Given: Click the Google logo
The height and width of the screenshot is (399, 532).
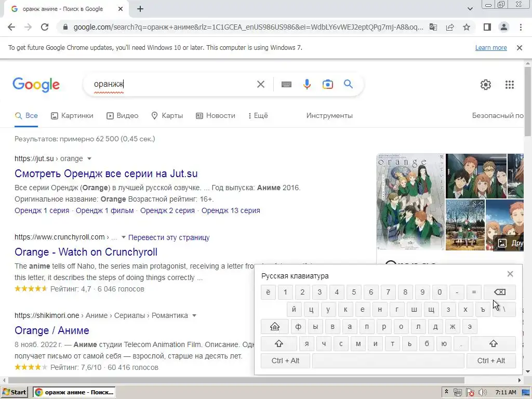Looking at the screenshot, I should click(36, 85).
